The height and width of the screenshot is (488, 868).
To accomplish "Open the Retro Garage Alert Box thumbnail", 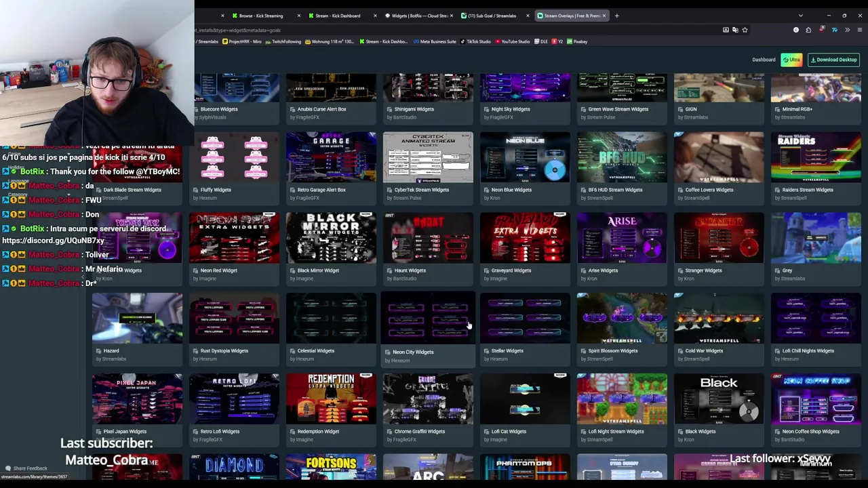I will pos(331,157).
